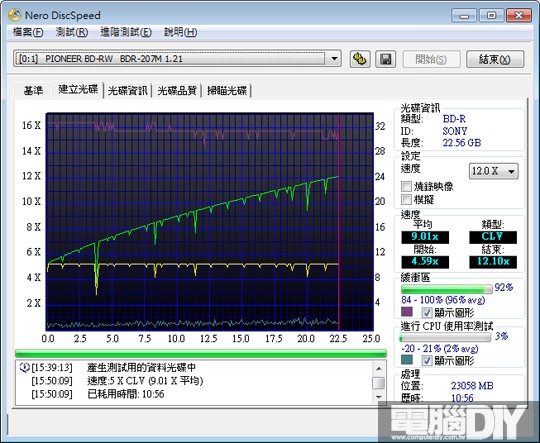The width and height of the screenshot is (540, 443).
Task: Click the log scrollbar down arrow
Action: [379, 397]
